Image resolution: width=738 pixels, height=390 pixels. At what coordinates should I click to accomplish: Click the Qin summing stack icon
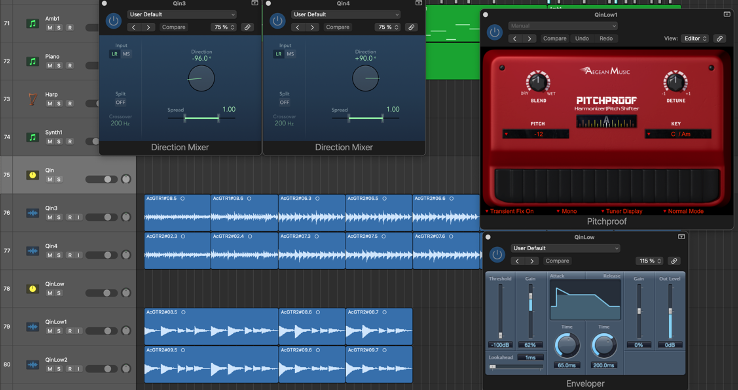click(32, 175)
